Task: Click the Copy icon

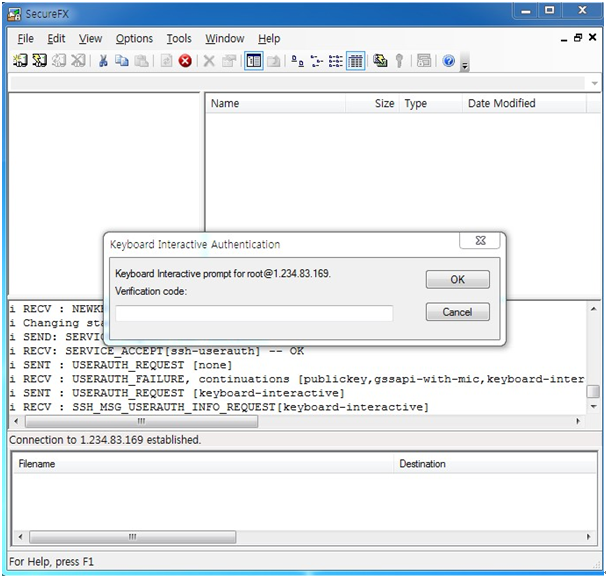Action: [x=122, y=61]
